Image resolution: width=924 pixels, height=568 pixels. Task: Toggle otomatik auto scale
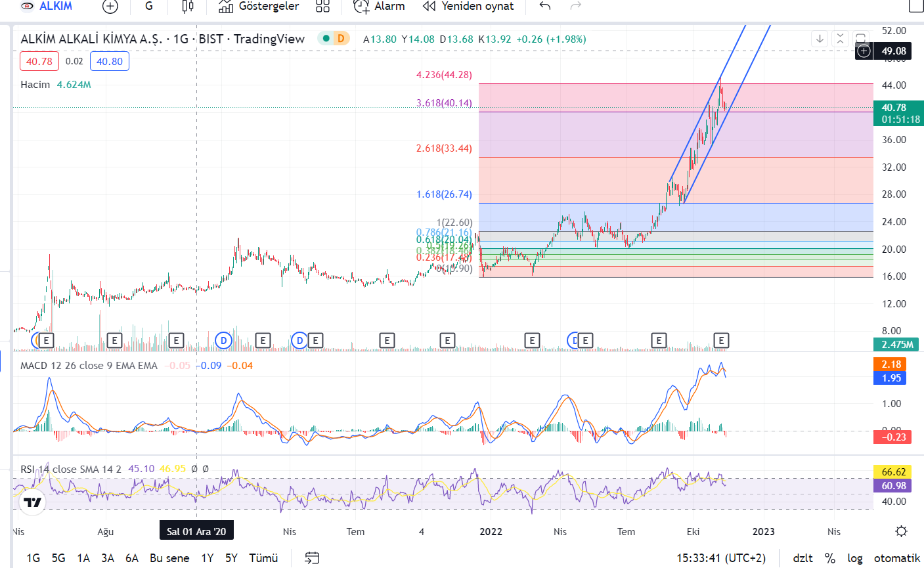click(x=897, y=558)
